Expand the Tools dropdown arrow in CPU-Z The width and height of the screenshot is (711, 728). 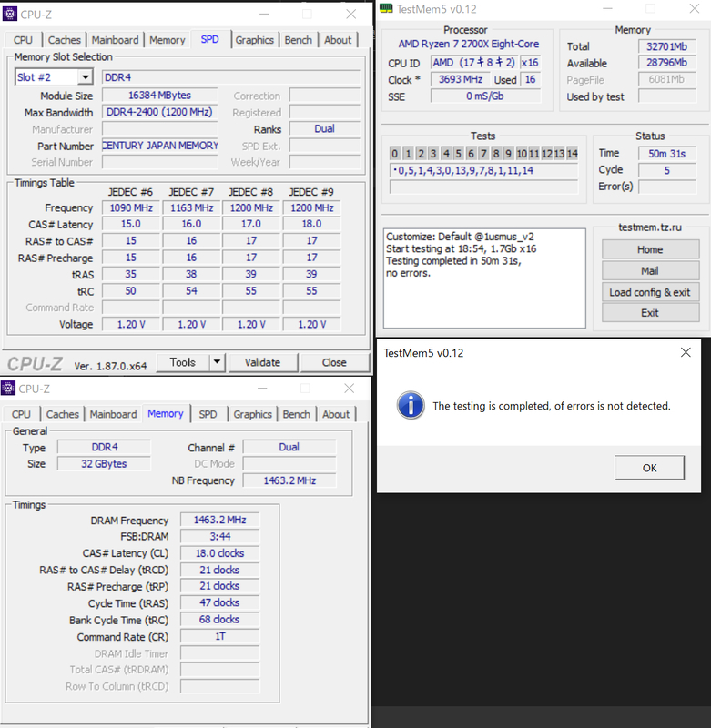pos(217,362)
